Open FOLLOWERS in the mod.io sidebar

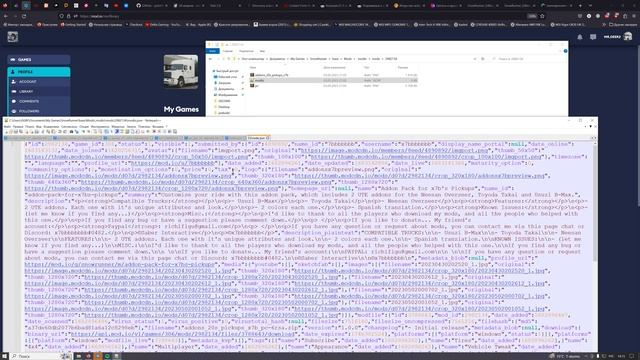click(x=39, y=111)
